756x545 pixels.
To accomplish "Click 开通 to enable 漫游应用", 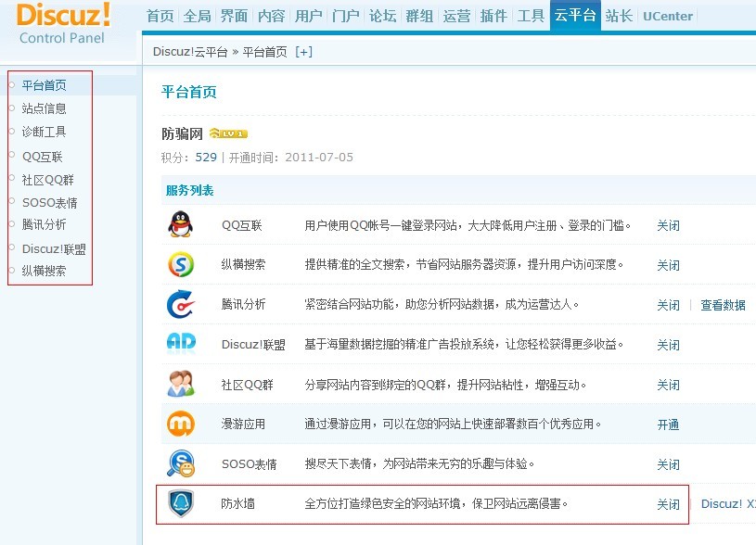I will point(668,425).
